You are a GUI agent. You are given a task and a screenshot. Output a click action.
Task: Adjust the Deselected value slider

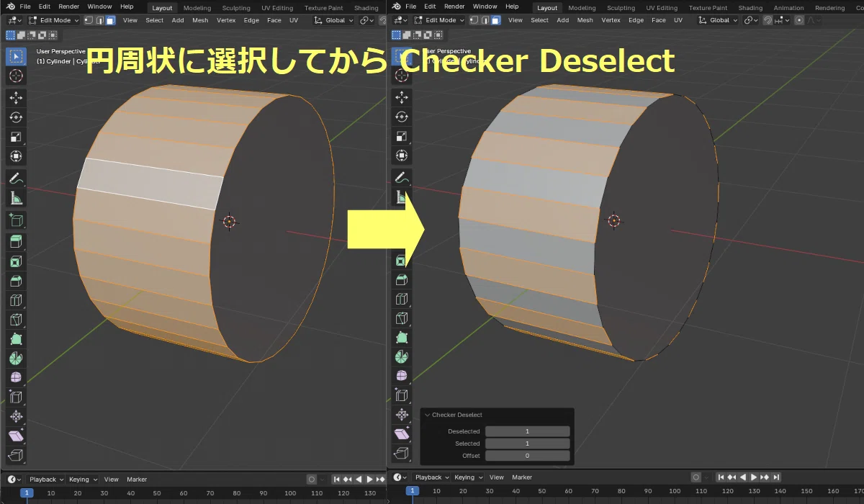(x=527, y=431)
